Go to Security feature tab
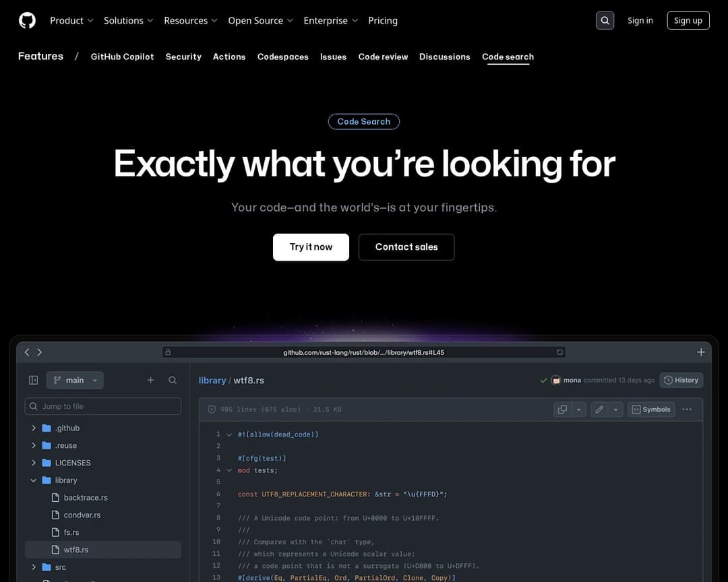 [x=183, y=57]
